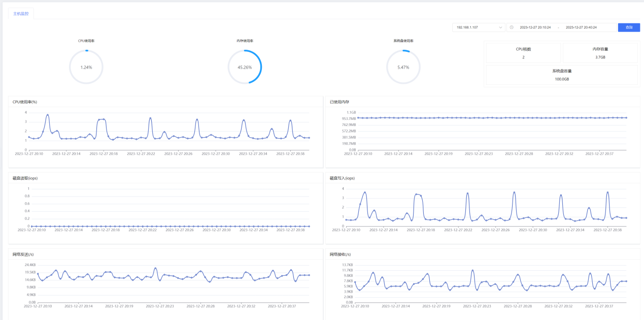Click the 24.4KB axis label in network send chart

pos(30,265)
